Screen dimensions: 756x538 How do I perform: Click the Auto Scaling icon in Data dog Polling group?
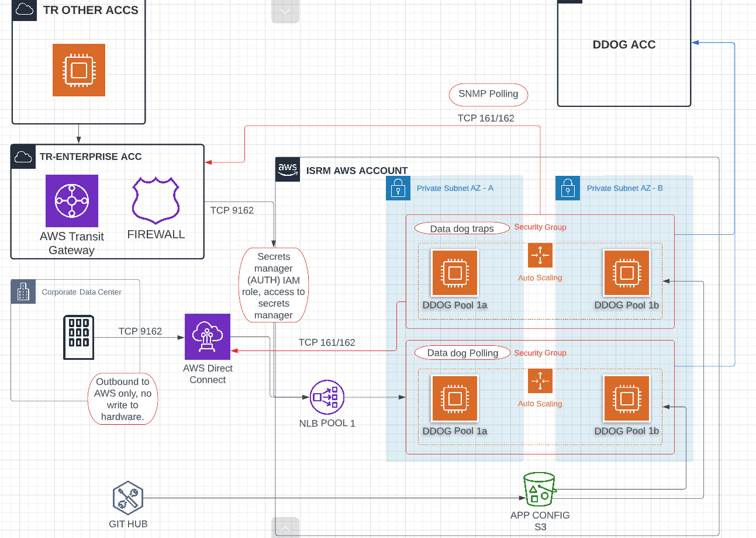[540, 381]
